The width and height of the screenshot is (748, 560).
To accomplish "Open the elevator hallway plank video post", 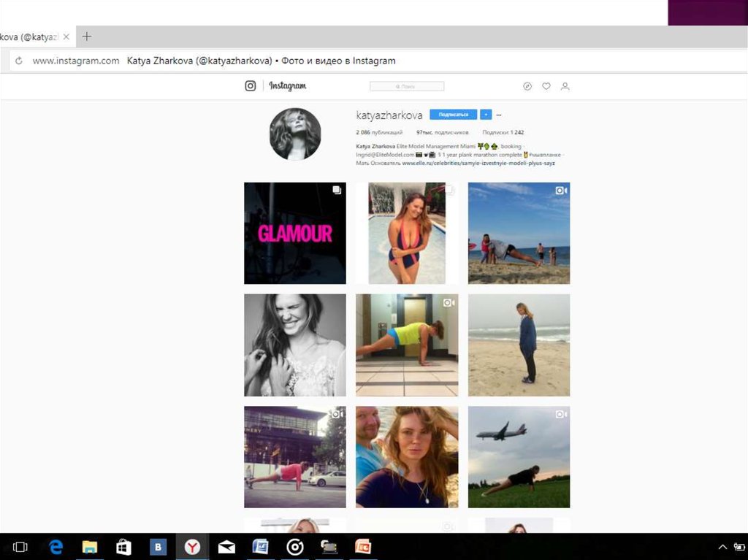I will click(x=407, y=345).
